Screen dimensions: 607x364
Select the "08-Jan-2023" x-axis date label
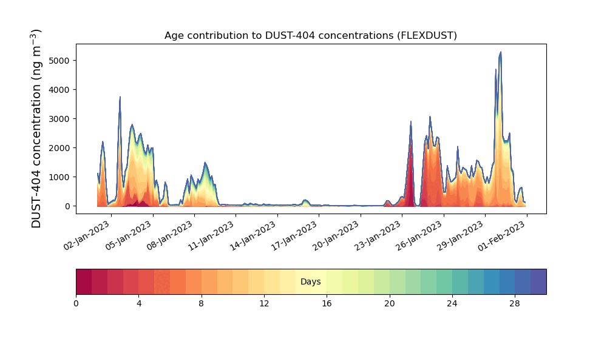click(170, 235)
